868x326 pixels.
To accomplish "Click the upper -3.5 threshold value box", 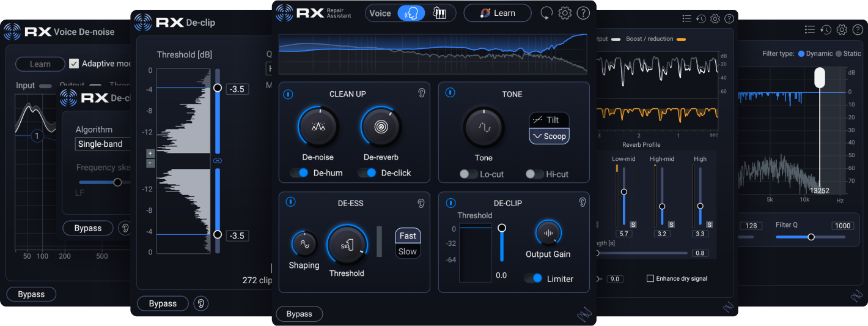I will coord(237,89).
